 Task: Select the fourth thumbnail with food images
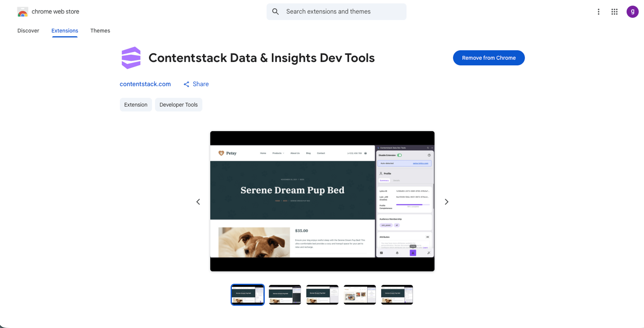click(360, 294)
